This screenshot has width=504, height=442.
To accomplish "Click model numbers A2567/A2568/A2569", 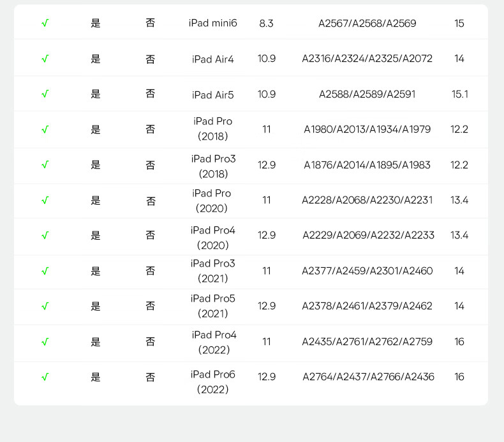I will (367, 24).
